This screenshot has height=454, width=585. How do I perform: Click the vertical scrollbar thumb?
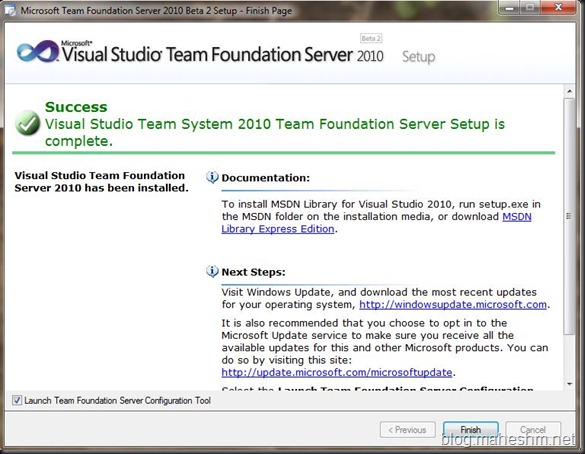[569, 216]
